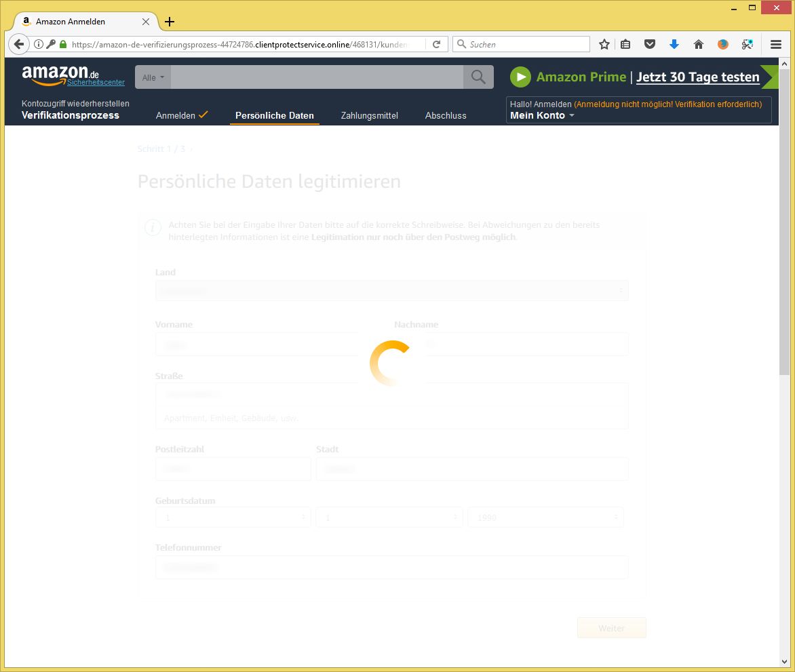
Task: Click the scrollbar up arrow
Action: [784, 64]
